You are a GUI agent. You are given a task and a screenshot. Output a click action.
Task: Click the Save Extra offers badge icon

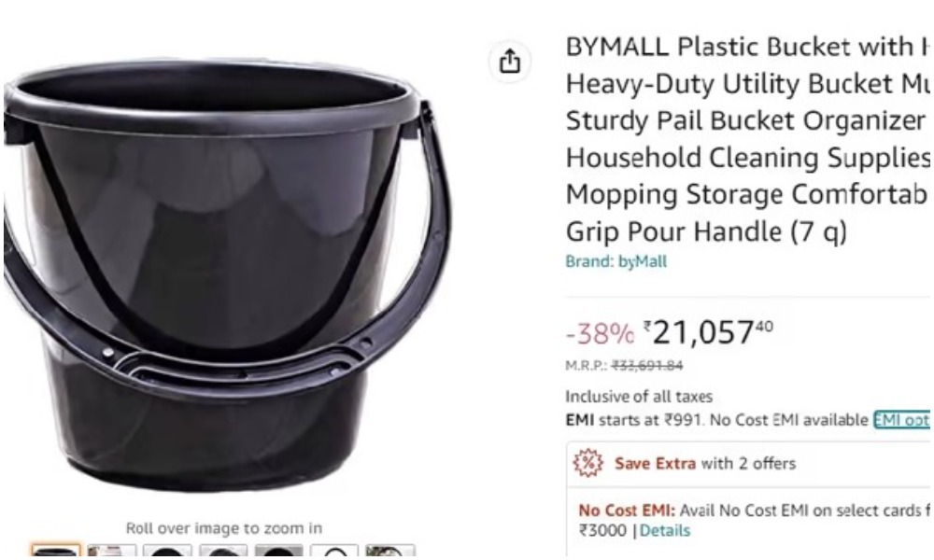[x=587, y=463]
